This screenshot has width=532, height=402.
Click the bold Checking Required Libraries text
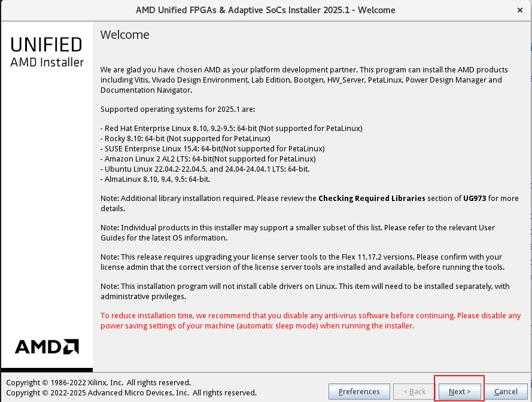(372, 199)
